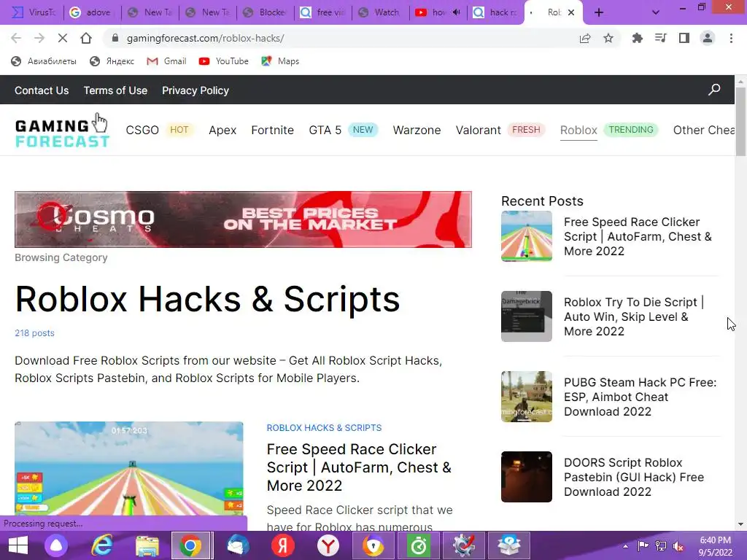Show hidden system tray icons
This screenshot has width=747, height=560.
point(625,545)
